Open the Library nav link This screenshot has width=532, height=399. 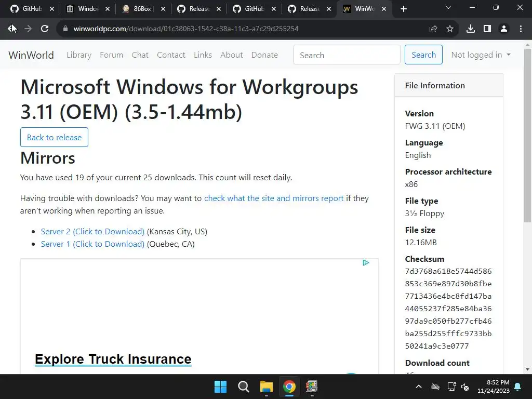click(79, 55)
